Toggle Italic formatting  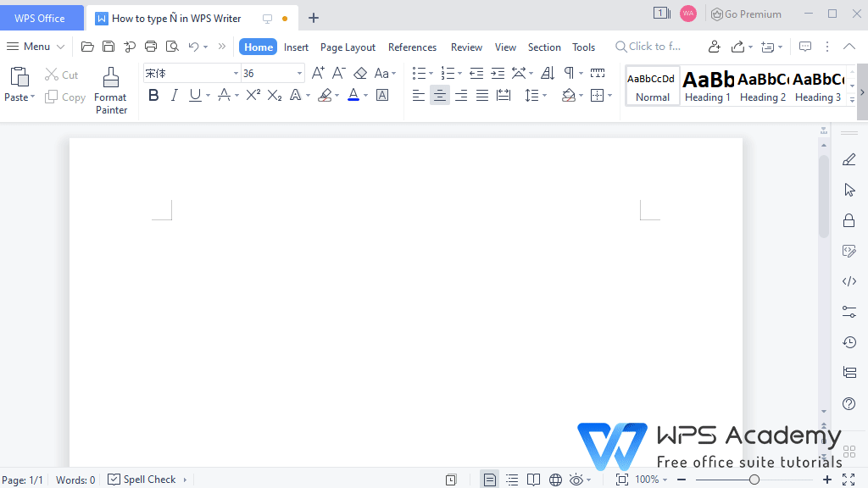[x=175, y=95]
